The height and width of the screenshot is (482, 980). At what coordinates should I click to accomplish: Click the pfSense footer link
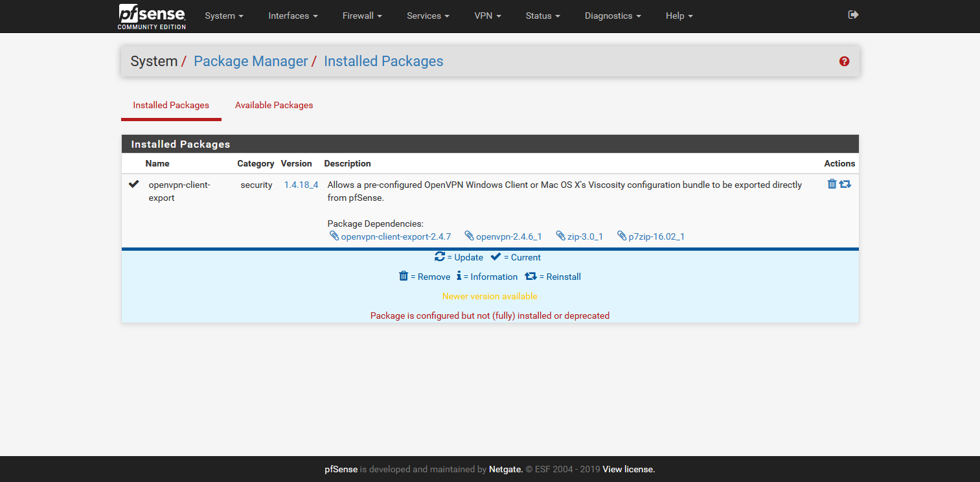(341, 469)
